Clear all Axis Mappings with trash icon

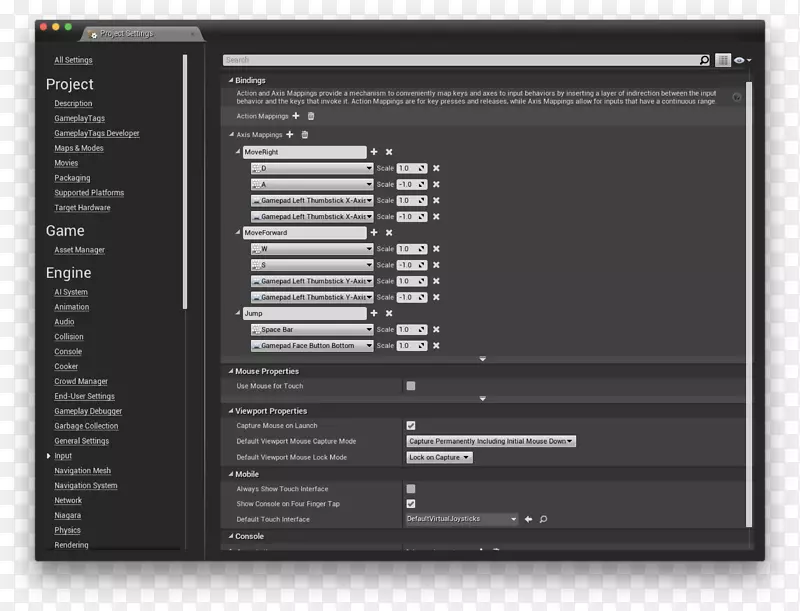[305, 134]
